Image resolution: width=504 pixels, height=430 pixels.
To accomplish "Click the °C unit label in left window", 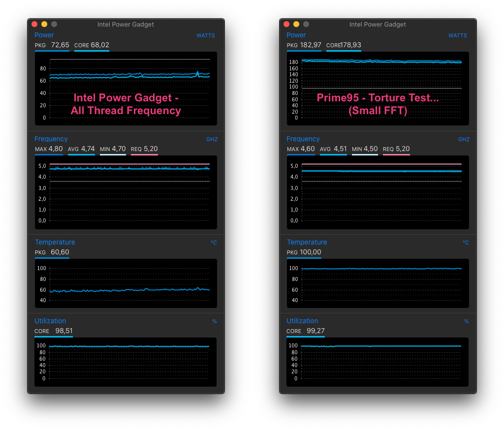I will tap(214, 243).
